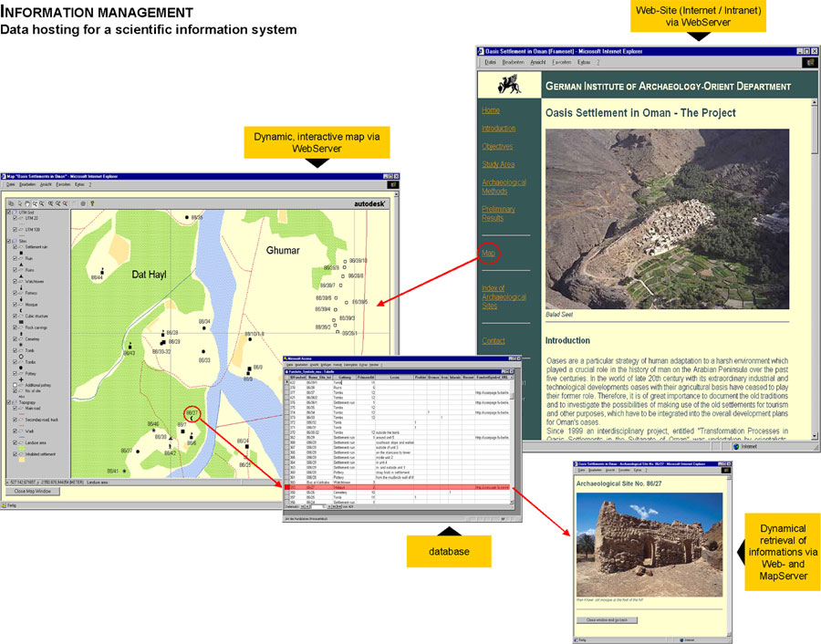Click the Topography group folder icon
The width and height of the screenshot is (821, 644).
(x=14, y=402)
